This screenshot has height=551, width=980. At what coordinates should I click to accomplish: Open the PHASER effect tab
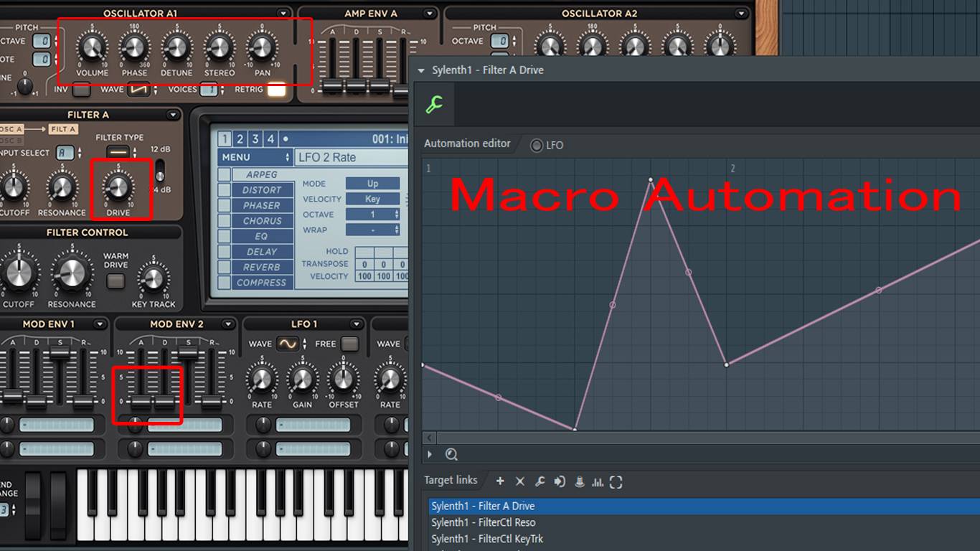(262, 205)
